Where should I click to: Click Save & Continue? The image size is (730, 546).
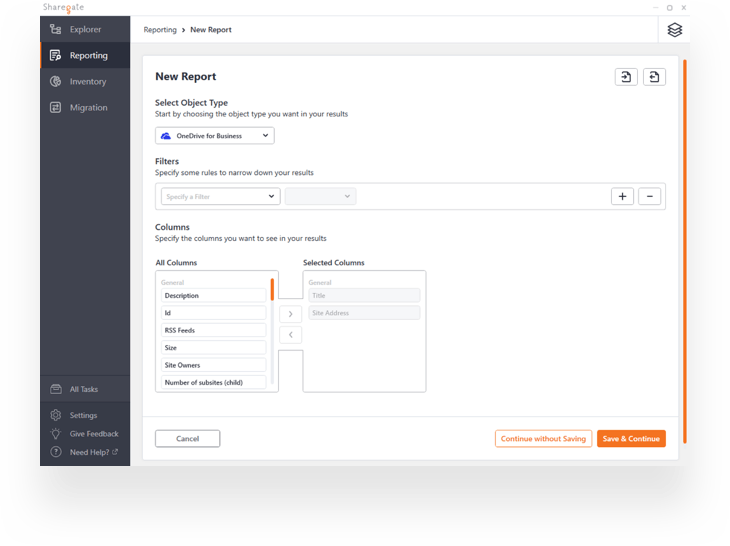(631, 438)
